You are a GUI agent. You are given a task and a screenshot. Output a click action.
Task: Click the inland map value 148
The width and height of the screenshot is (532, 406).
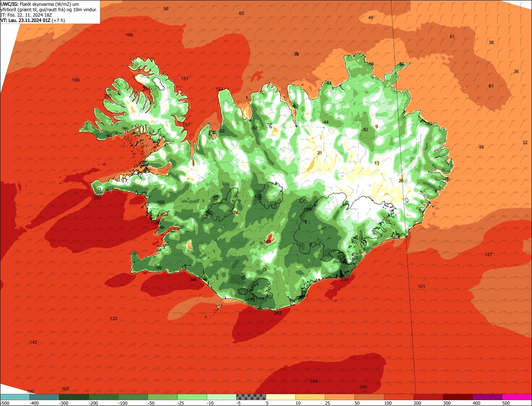[x=268, y=242]
